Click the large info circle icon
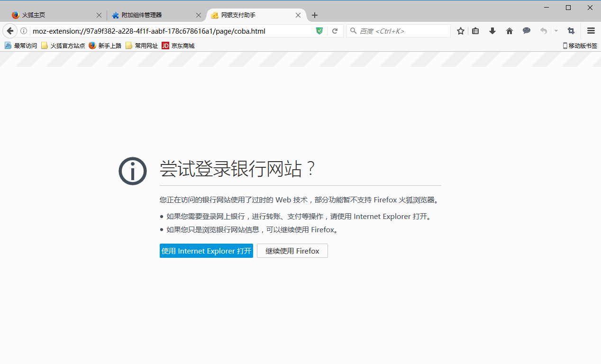This screenshot has width=601, height=364. 133,171
